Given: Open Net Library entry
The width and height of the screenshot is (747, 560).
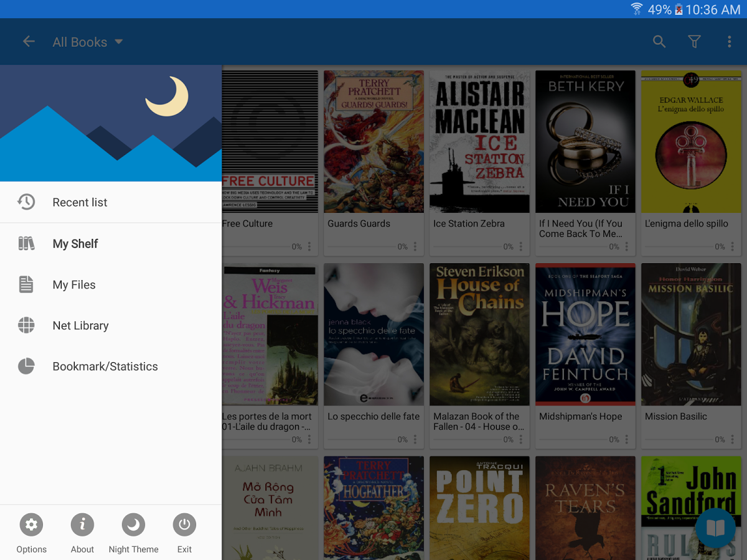Looking at the screenshot, I should [x=111, y=325].
